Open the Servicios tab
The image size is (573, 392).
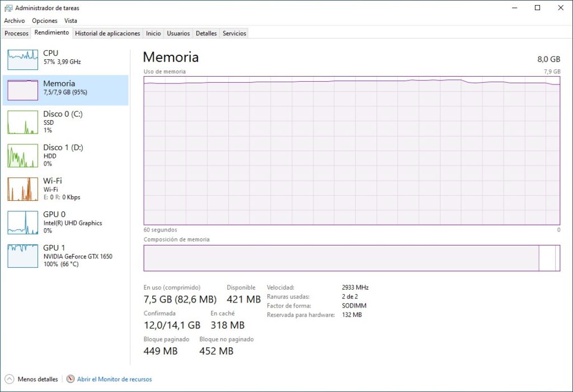234,33
